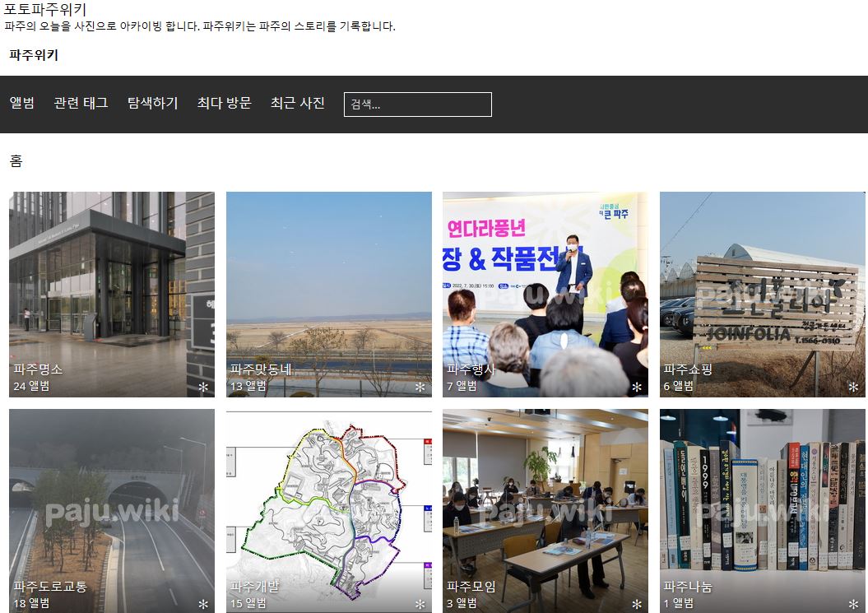Screen dimensions: 868x613
Task: Open the 파주명소 album building photo
Action: (x=111, y=280)
